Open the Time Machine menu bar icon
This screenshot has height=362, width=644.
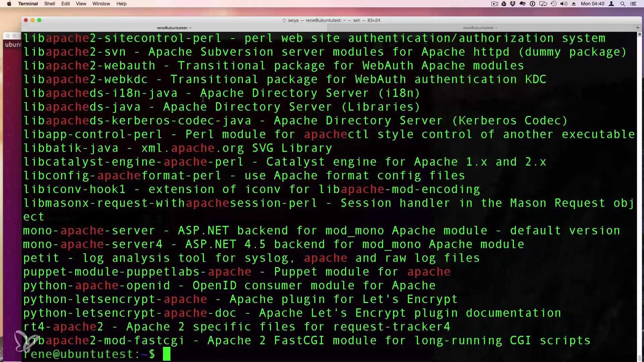point(554,4)
